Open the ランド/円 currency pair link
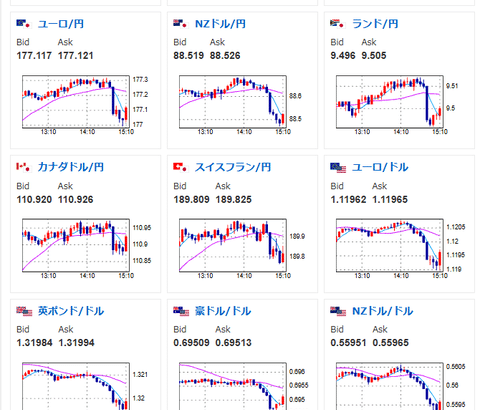 pyautogui.click(x=375, y=24)
